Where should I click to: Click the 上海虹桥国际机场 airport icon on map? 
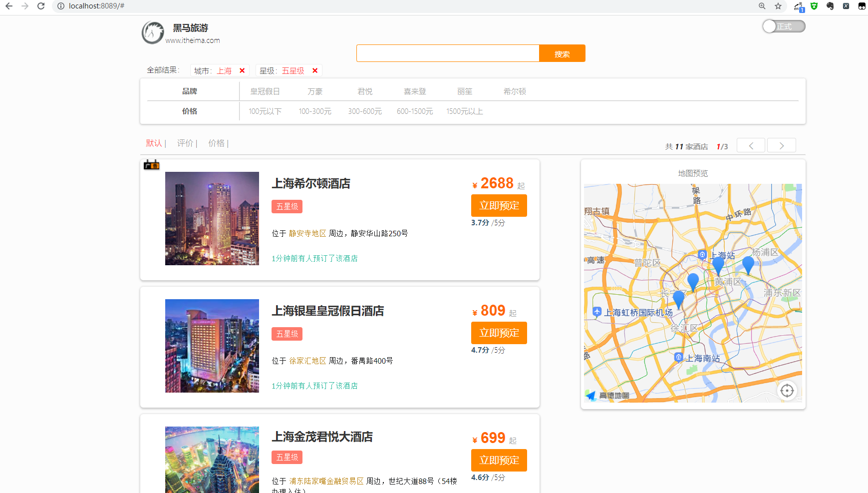597,312
